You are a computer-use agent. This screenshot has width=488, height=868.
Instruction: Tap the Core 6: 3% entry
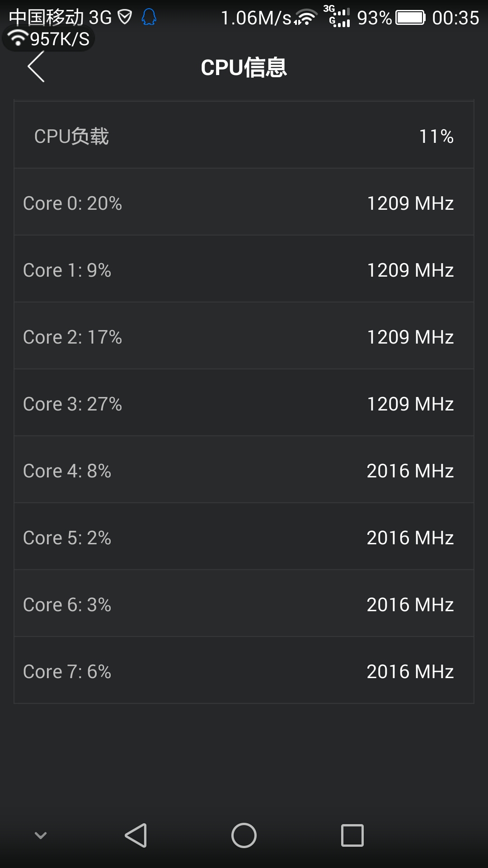tap(244, 604)
